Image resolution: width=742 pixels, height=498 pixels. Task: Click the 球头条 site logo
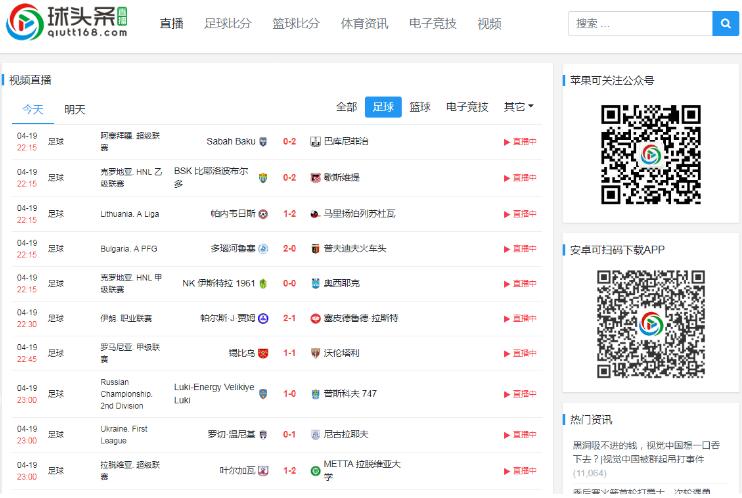point(58,23)
